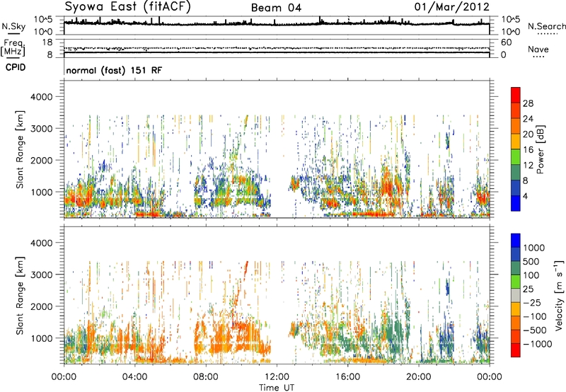Click the "3000" tick of the velocity panel
Viewport: 566px width, 392px height.
(x=42, y=275)
